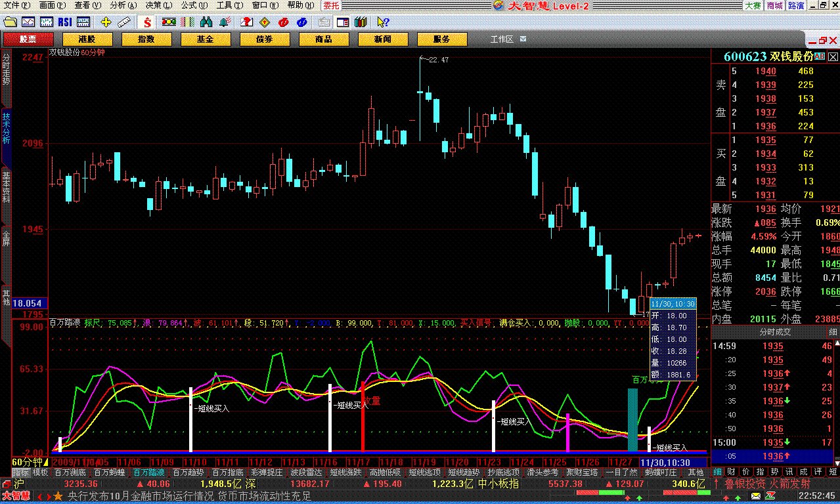Open the folder icon in the toolbar
840x504 pixels.
point(9,22)
